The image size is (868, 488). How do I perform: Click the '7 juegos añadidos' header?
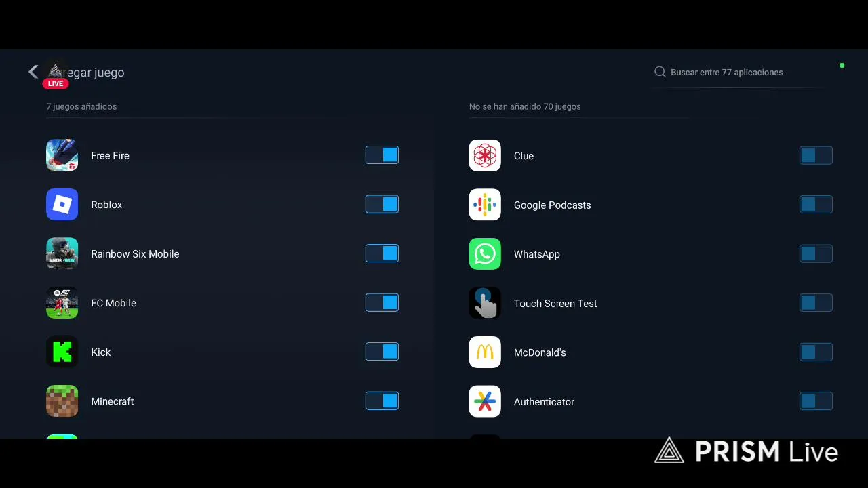tap(81, 106)
